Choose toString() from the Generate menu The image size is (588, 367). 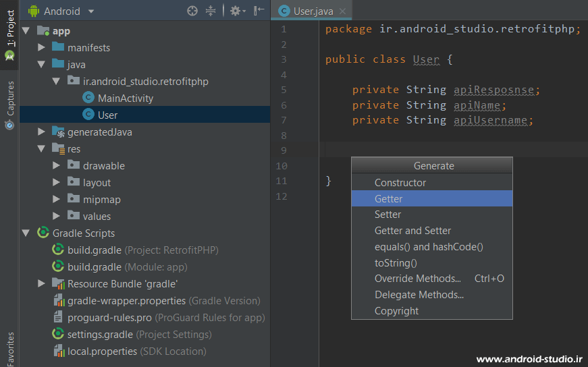point(432,263)
